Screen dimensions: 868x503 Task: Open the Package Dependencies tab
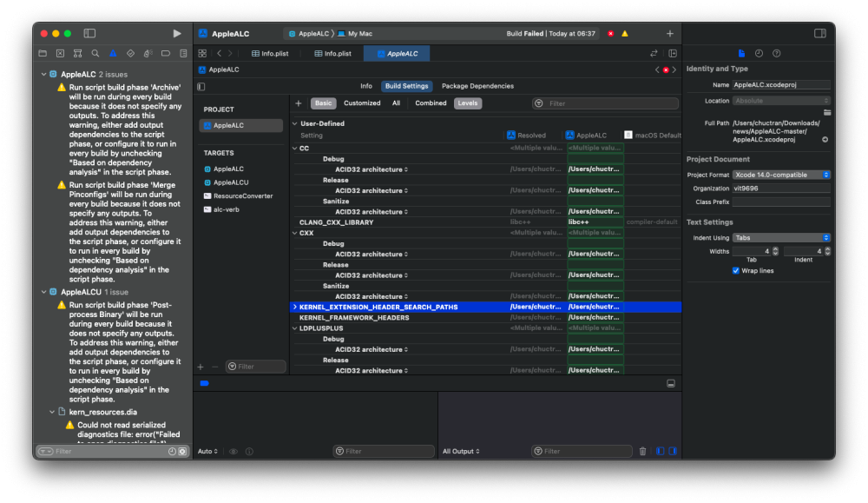click(477, 86)
